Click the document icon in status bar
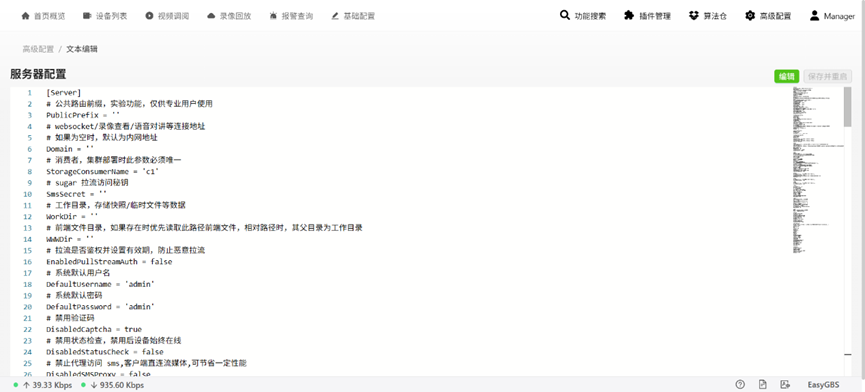 click(763, 385)
